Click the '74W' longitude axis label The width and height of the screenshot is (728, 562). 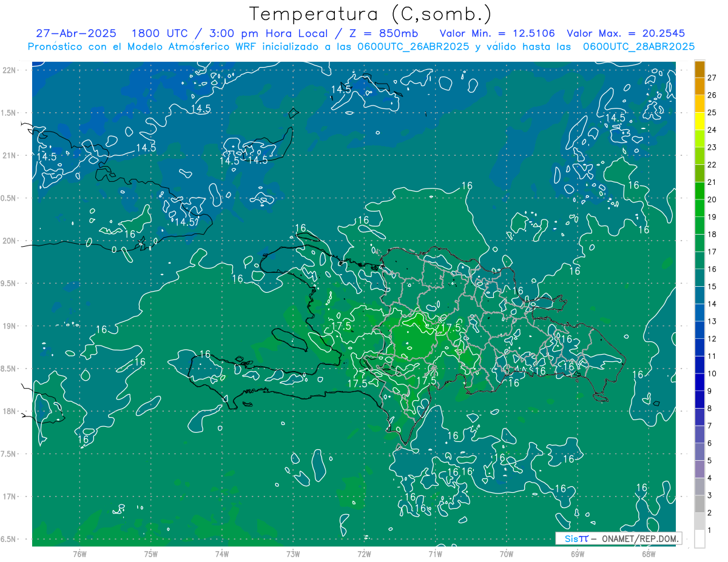(222, 554)
